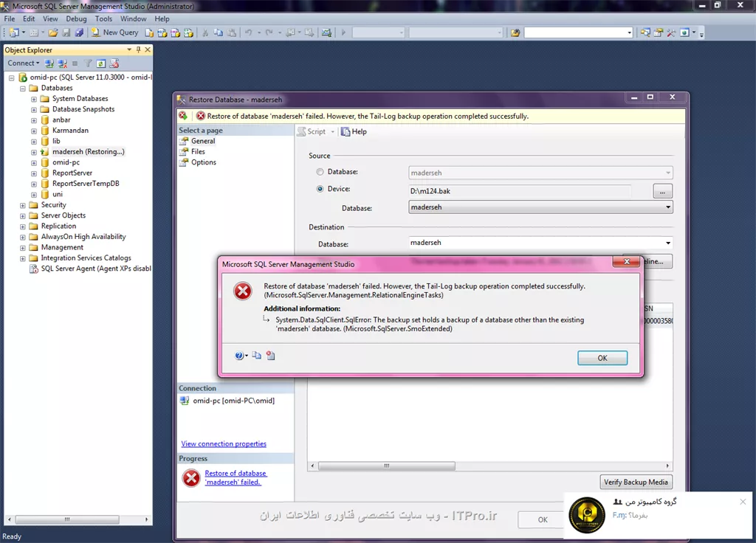
Task: Click OK in the error message dialog
Action: coord(602,358)
